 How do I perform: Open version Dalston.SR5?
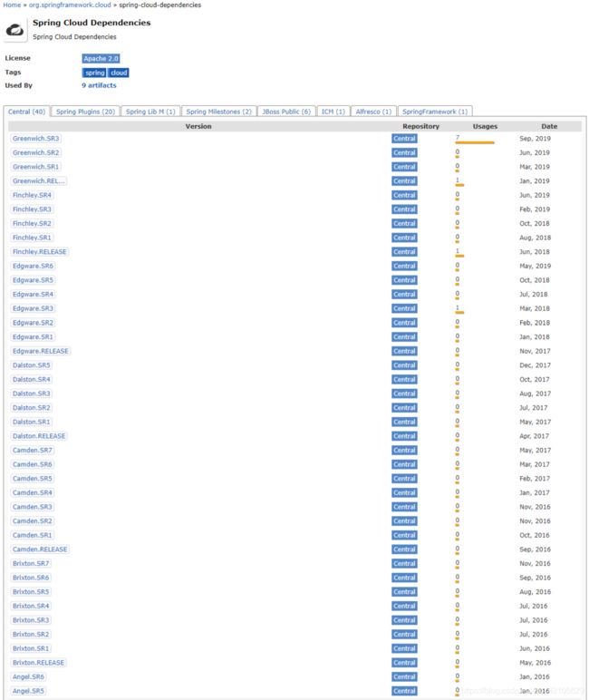point(32,365)
